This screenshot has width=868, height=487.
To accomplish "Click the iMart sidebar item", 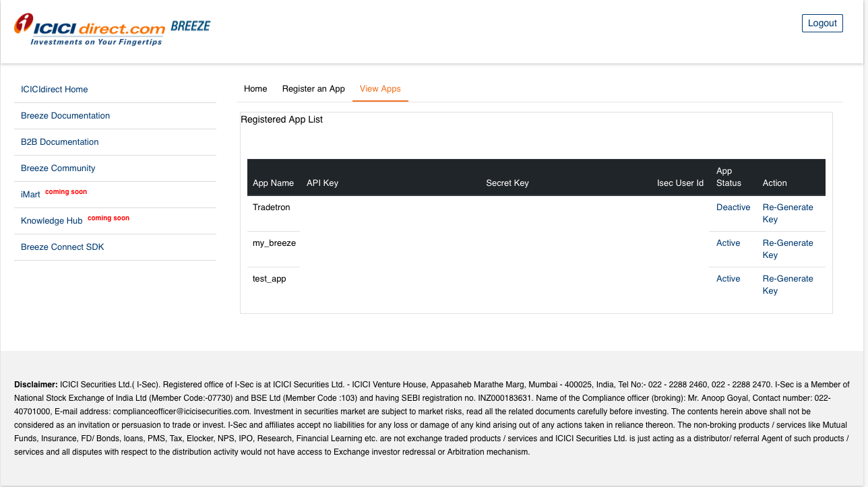I will coord(31,194).
